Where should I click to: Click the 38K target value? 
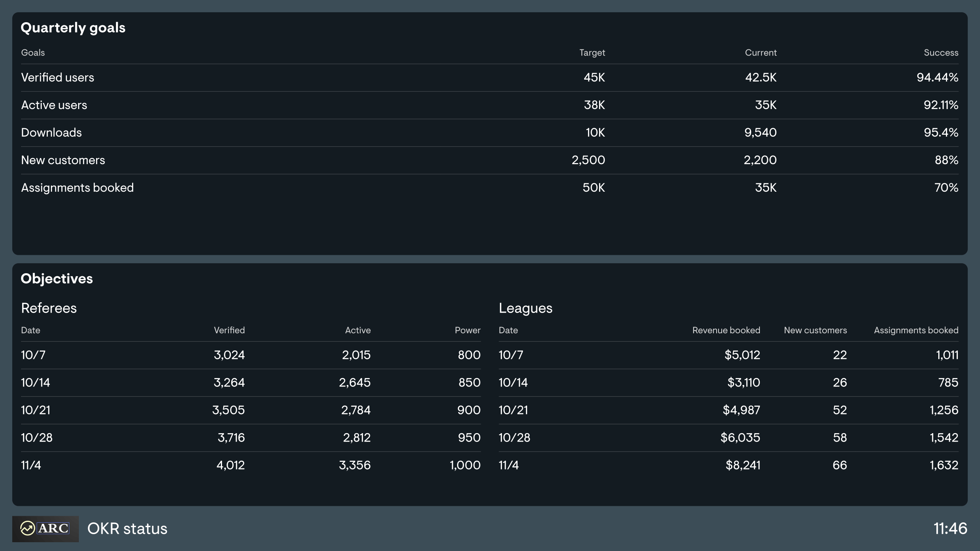pyautogui.click(x=594, y=105)
